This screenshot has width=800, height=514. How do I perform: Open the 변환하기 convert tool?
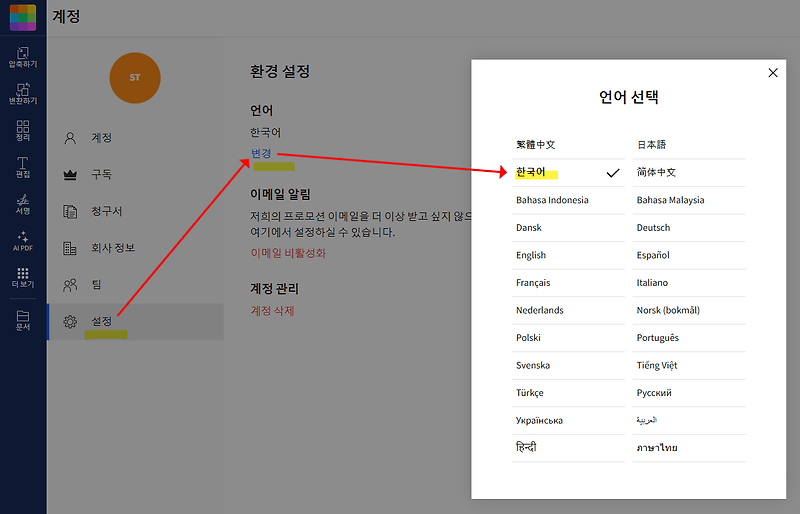tap(23, 94)
